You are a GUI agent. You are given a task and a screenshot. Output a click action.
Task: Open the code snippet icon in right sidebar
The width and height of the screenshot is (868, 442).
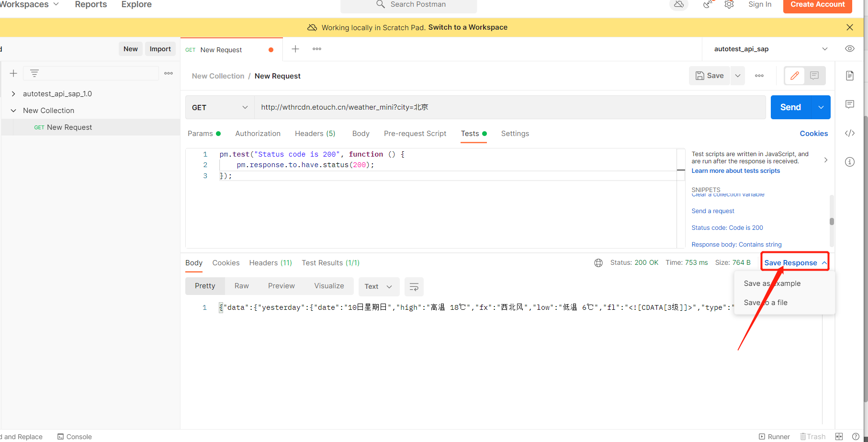click(850, 133)
